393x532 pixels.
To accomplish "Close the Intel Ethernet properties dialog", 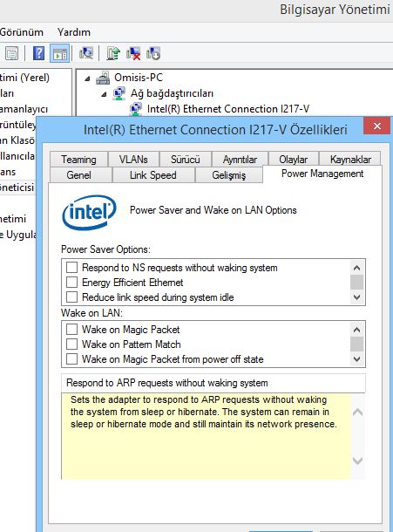I will (x=377, y=126).
